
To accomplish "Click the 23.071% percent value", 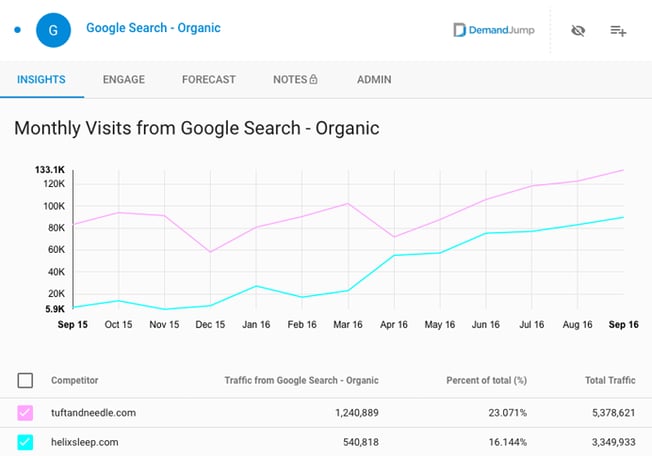I will [508, 413].
